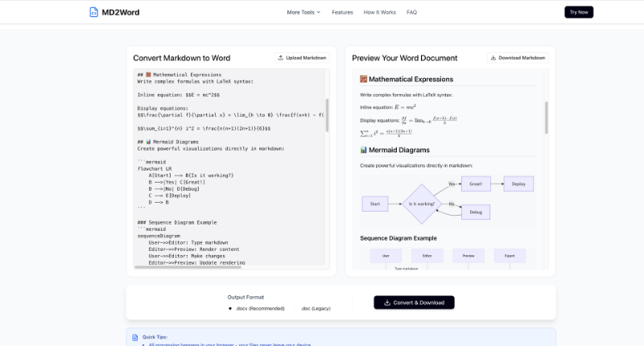Click the download icon on Convert & Download
The image size is (644, 346).
[387, 303]
